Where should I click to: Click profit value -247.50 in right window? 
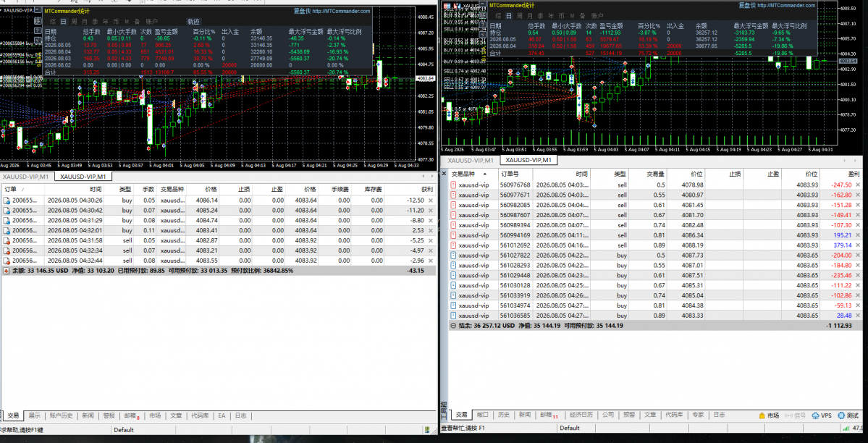click(x=840, y=185)
